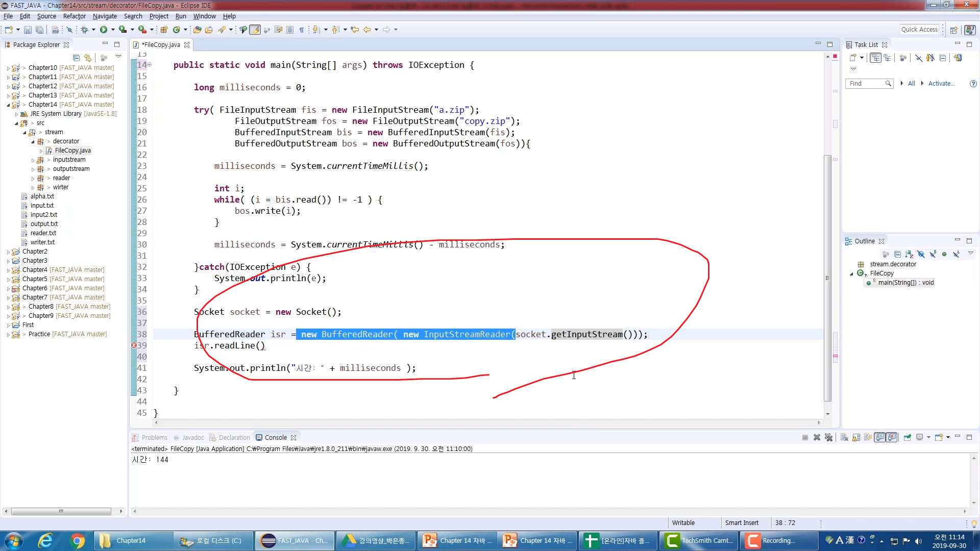Screen dimensions: 980x551
Task: Toggle Link with Editor in Package Explorer
Action: coord(88,58)
